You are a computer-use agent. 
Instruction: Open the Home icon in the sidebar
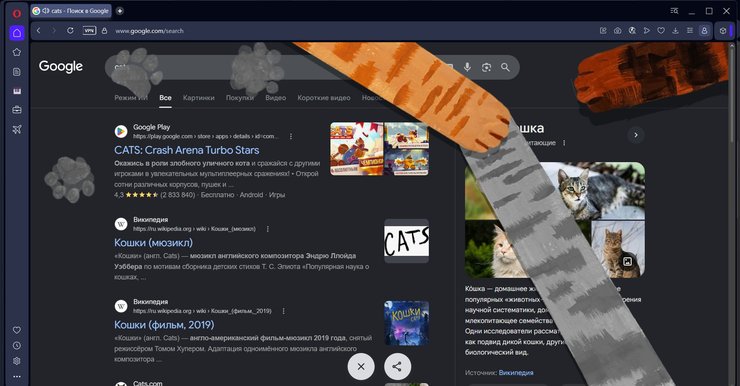coord(17,33)
